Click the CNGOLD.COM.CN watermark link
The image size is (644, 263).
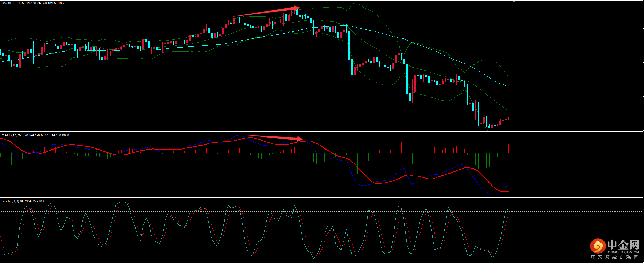(x=623, y=252)
